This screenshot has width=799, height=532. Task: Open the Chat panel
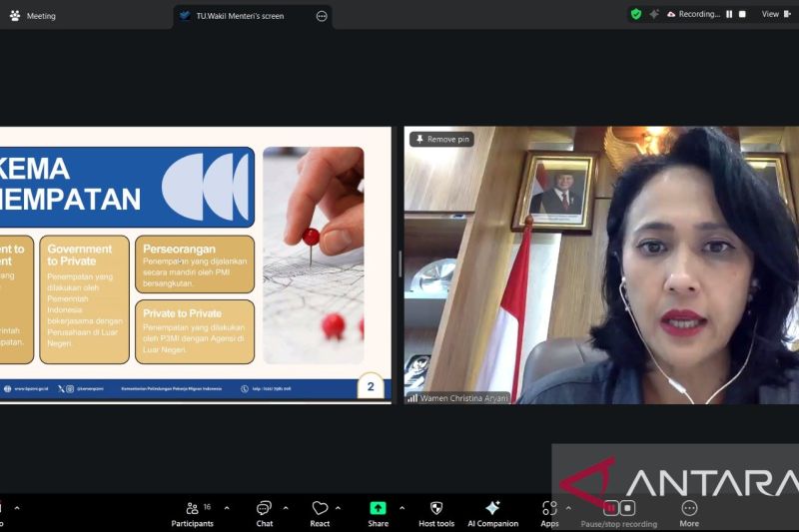[x=264, y=509]
